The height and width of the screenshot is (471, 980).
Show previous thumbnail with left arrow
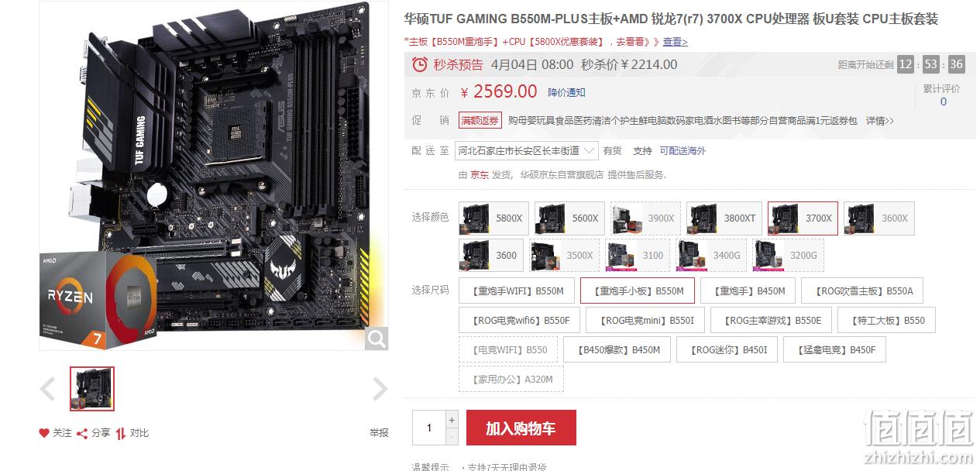point(48,389)
